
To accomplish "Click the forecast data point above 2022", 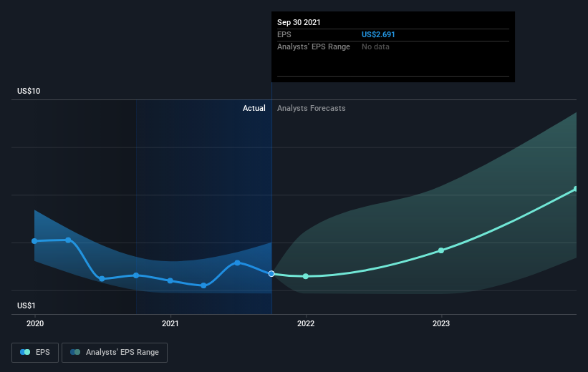I will click(306, 276).
